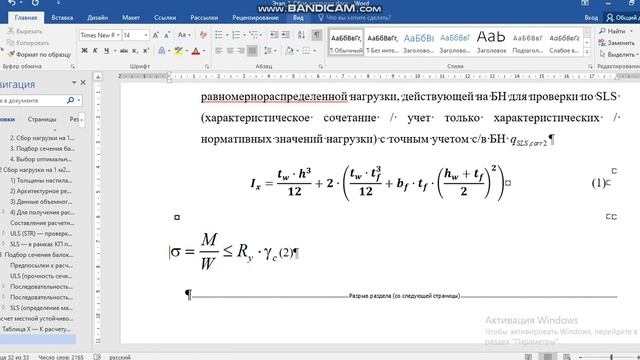Open Paragraph dialog launcher (Абзац)
The image size is (640, 360).
coord(320,66)
